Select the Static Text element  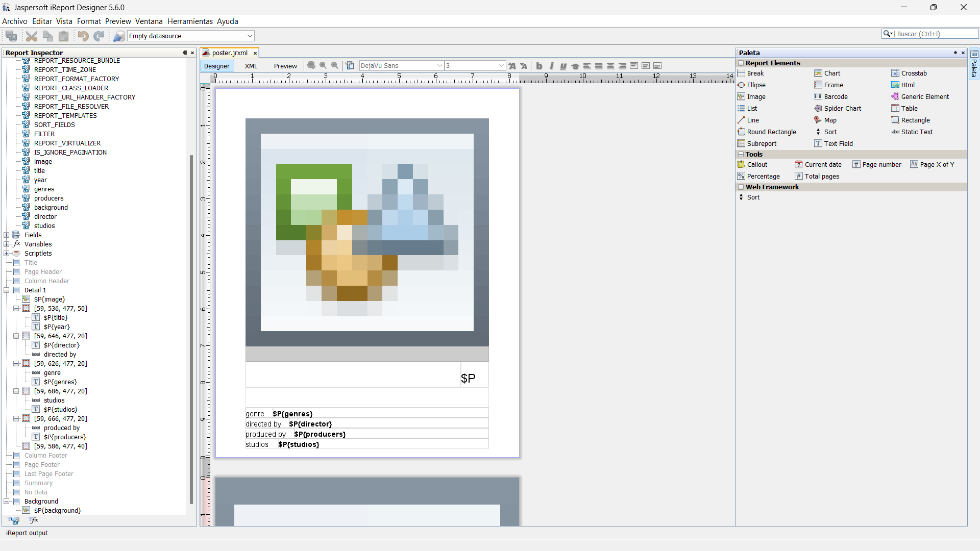coord(912,132)
